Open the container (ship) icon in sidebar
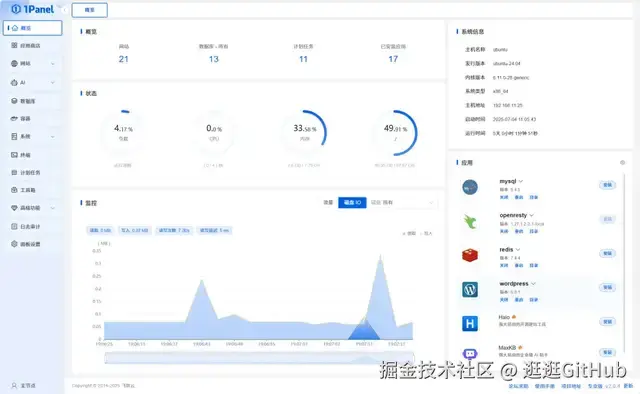640x394 pixels. [14, 118]
